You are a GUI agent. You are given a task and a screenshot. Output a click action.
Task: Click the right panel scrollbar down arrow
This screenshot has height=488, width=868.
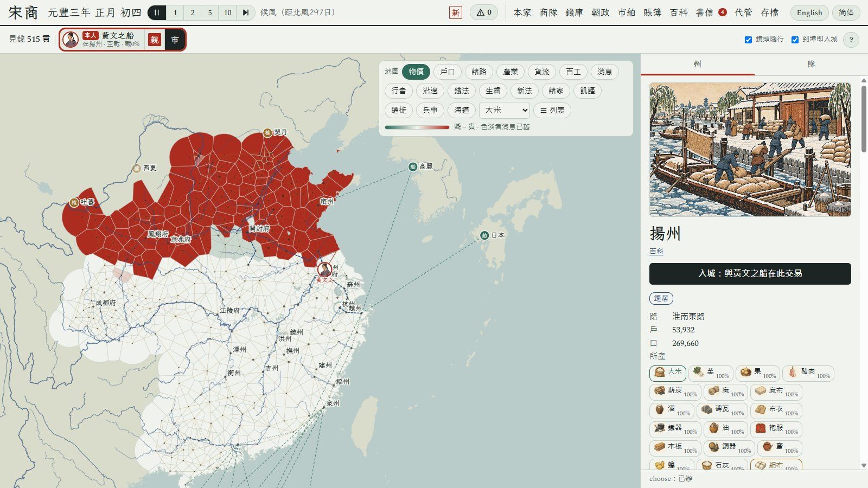pyautogui.click(x=864, y=466)
